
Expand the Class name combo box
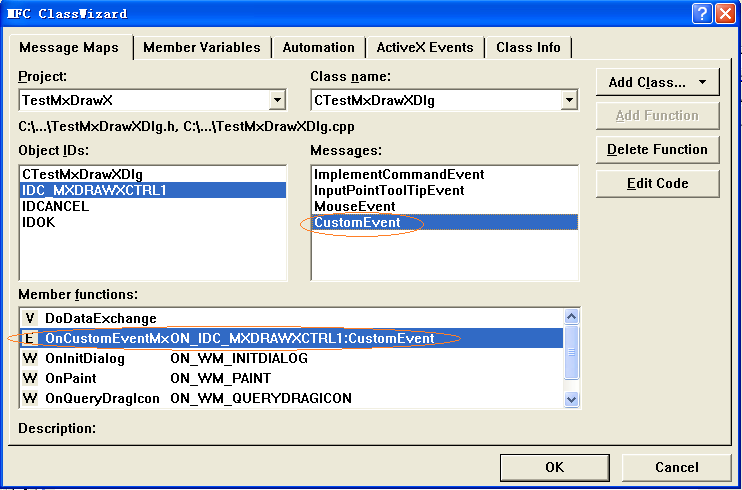point(569,100)
